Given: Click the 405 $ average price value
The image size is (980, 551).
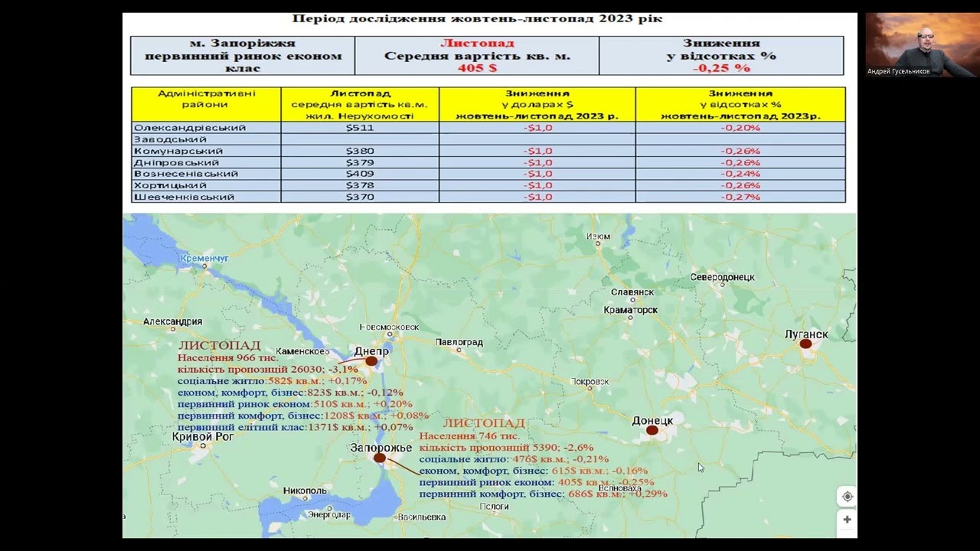Looking at the screenshot, I should [477, 68].
